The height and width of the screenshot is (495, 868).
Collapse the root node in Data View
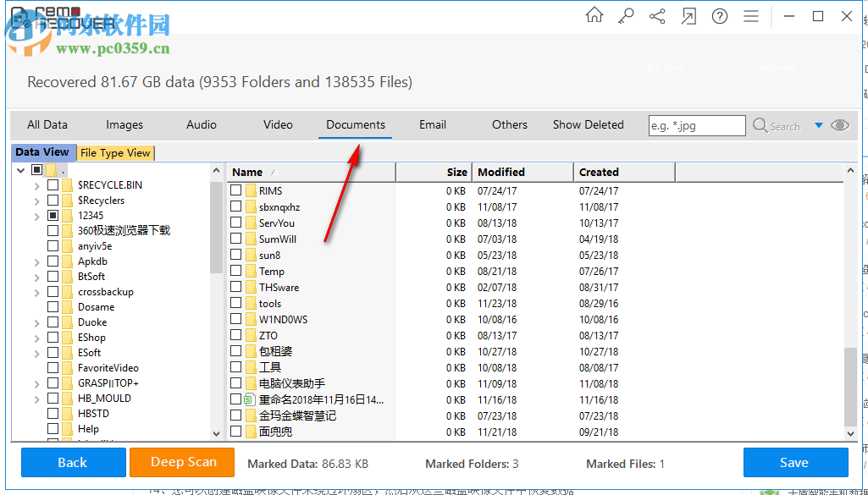(x=19, y=168)
